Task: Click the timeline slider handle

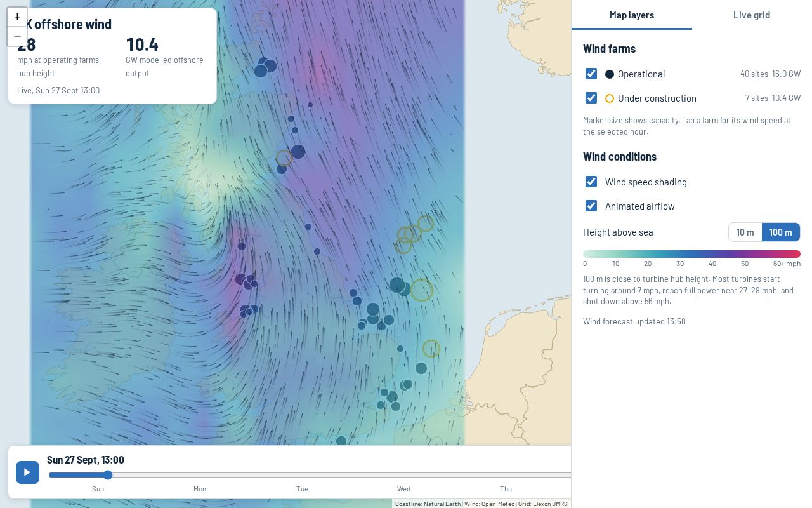Action: [108, 475]
